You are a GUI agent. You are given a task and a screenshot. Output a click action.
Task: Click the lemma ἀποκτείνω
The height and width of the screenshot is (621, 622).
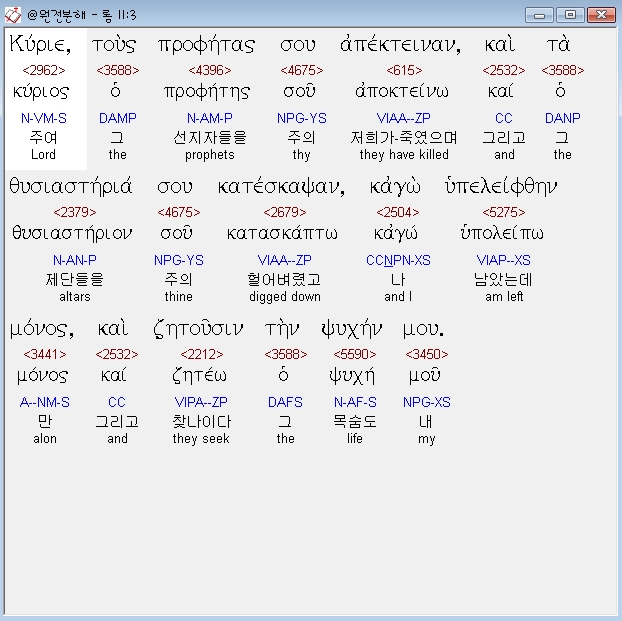[x=402, y=91]
